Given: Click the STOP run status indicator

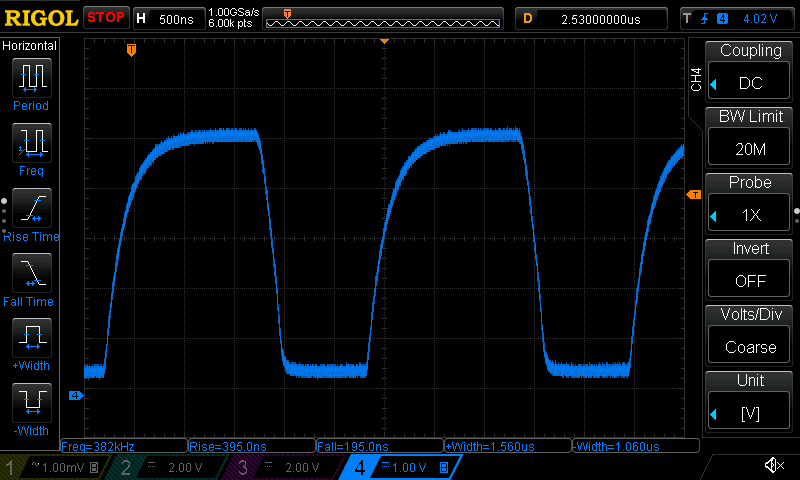Looking at the screenshot, I should coord(106,17).
